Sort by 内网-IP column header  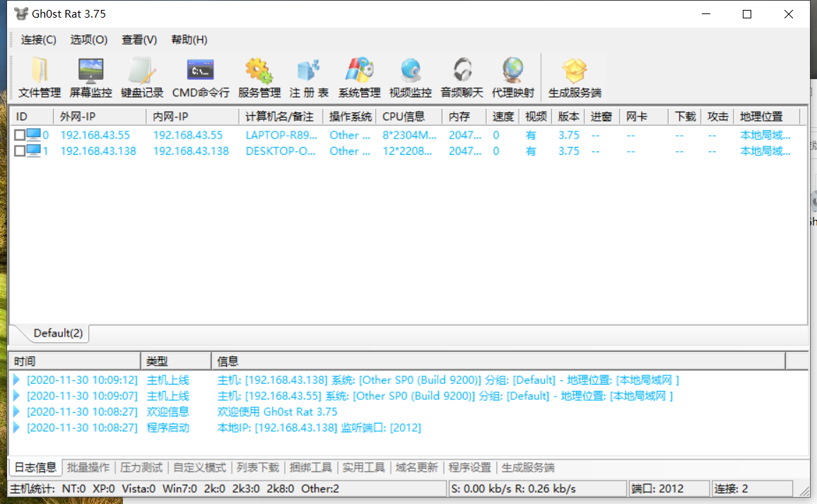point(192,117)
